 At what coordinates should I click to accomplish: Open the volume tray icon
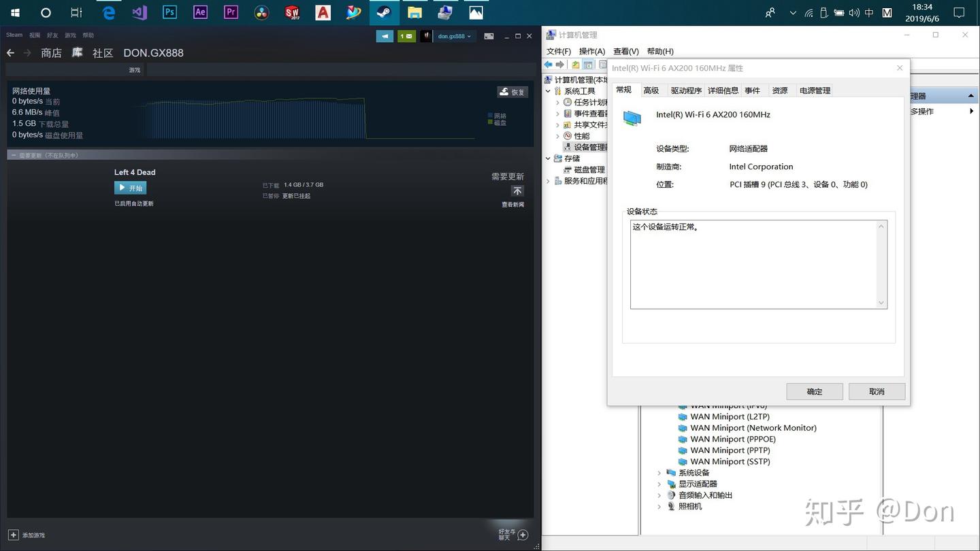pos(854,12)
